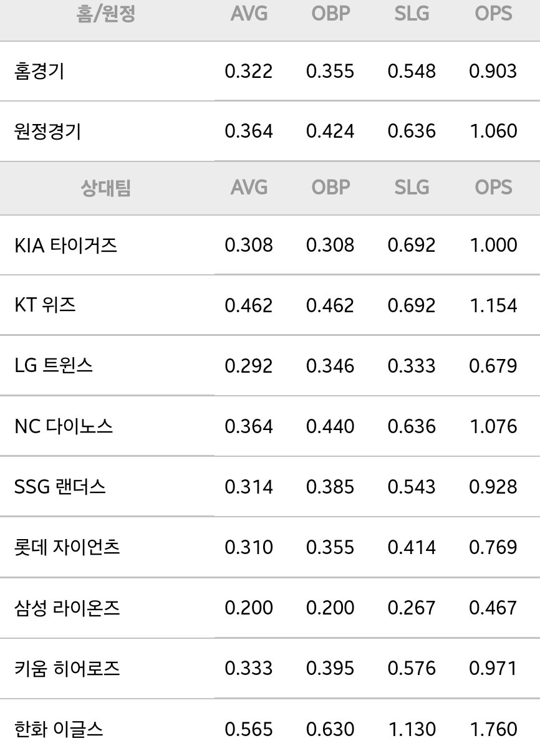Select the 홈경기 row label

[39, 71]
